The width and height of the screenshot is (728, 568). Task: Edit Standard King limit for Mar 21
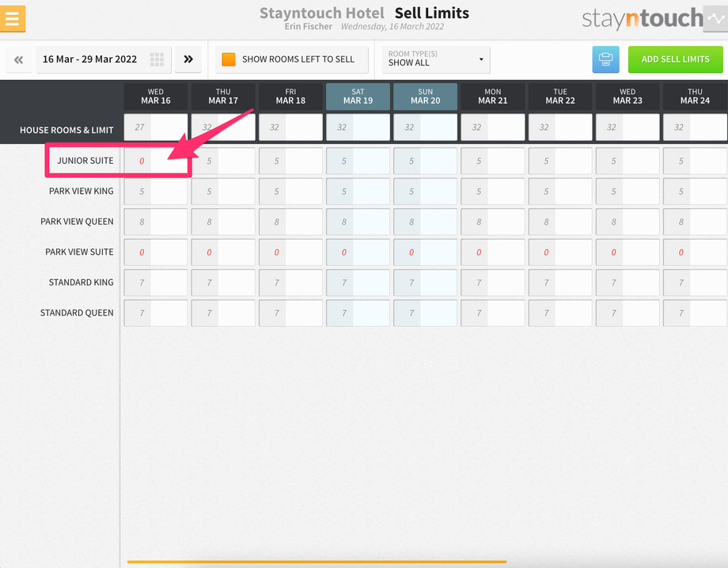click(506, 282)
